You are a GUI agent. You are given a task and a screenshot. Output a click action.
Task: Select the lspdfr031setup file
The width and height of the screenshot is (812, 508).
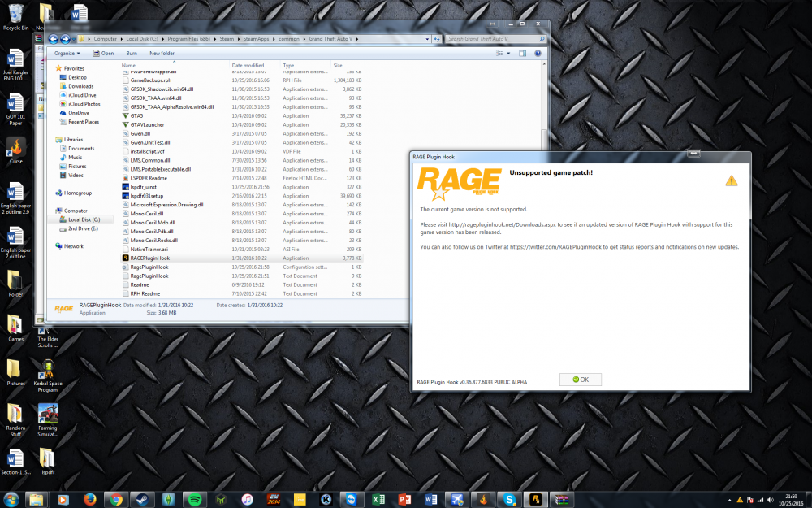(x=146, y=196)
